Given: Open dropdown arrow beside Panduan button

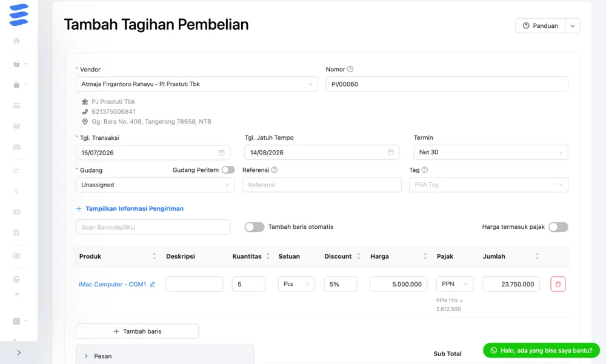Looking at the screenshot, I should tap(573, 26).
